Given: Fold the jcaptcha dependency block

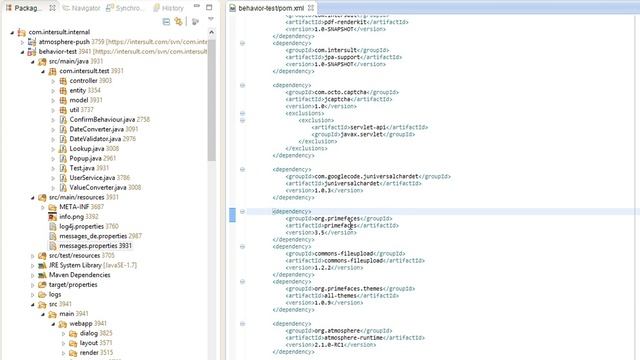Looking at the screenshot, I should 242,85.
